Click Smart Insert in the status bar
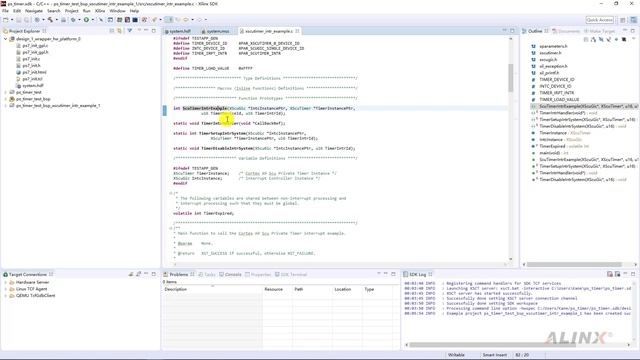 (494, 355)
